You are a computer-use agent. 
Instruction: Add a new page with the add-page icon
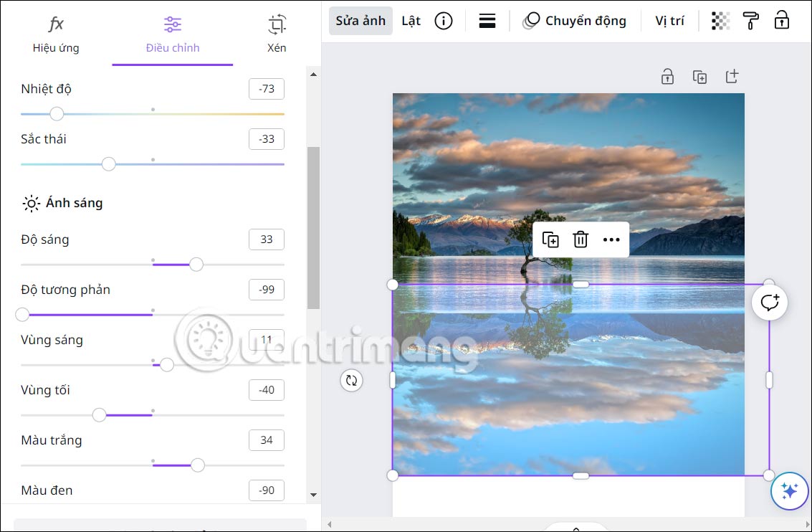click(732, 76)
